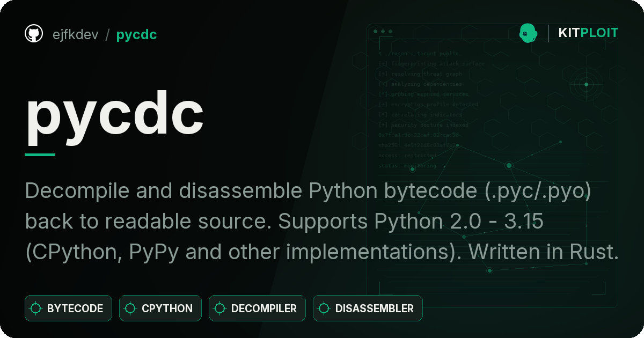Click the crosshair icon in CPYTHON tag

(x=130, y=308)
